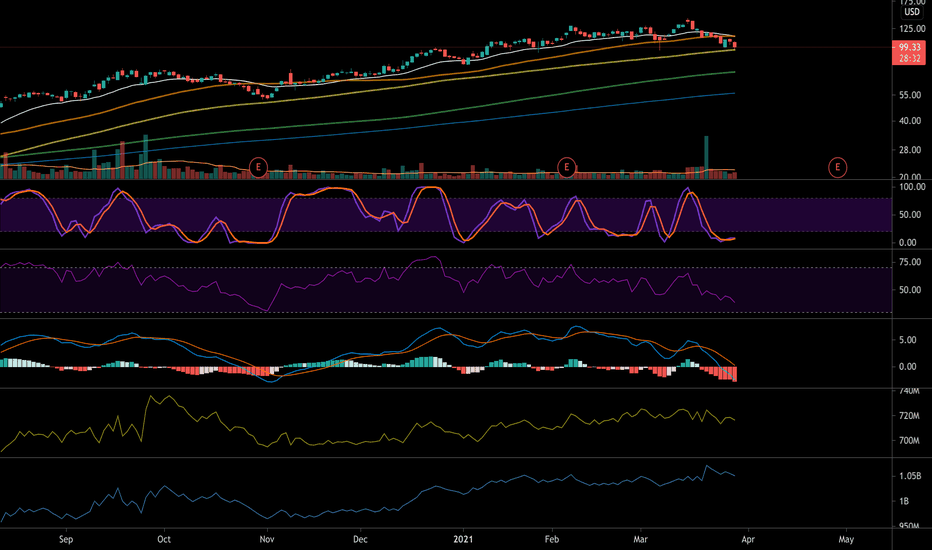Click the 2021 date label
932x550 pixels.
coord(463,539)
